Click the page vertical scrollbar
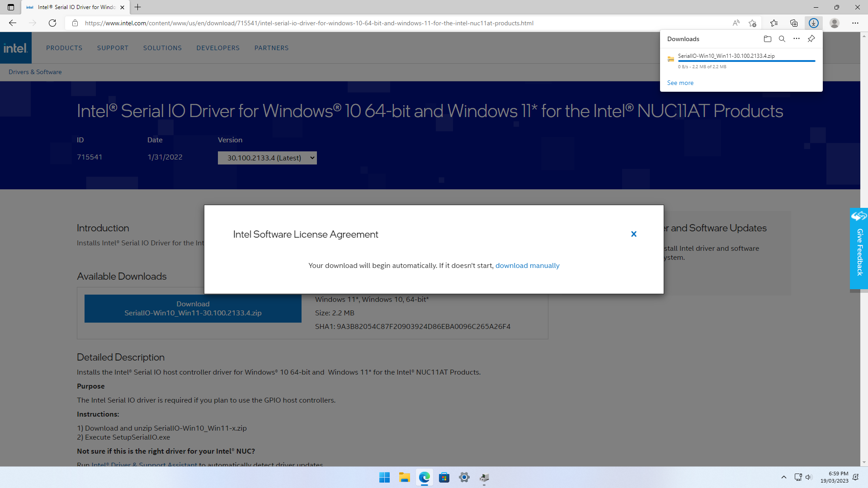Viewport: 868px width, 488px height. [864, 249]
